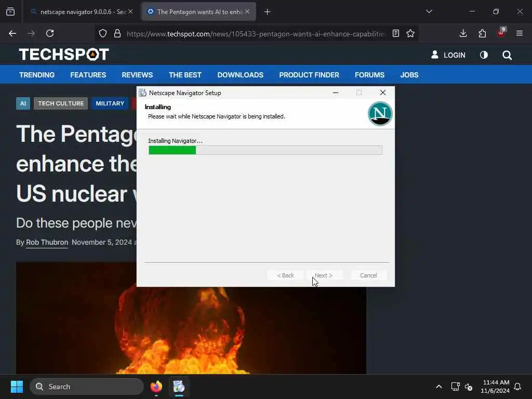This screenshot has width=532, height=399.
Task: Minimize the Netscape Navigator Setup window
Action: [336, 92]
